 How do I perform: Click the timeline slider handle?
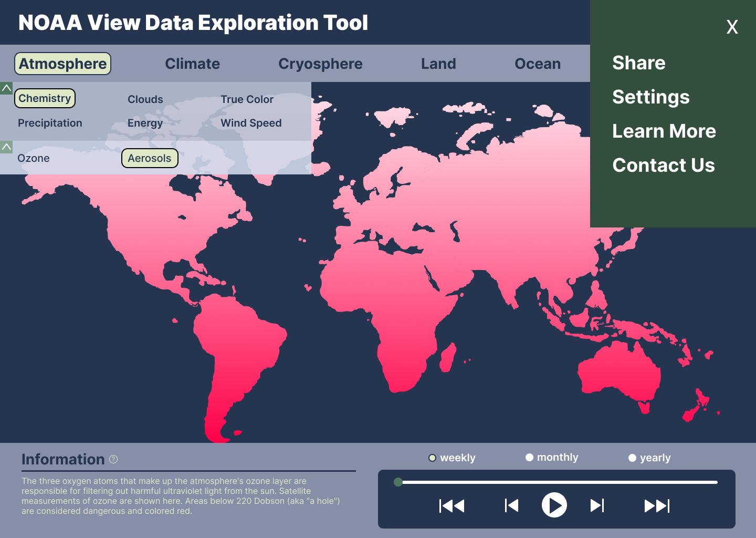click(398, 482)
